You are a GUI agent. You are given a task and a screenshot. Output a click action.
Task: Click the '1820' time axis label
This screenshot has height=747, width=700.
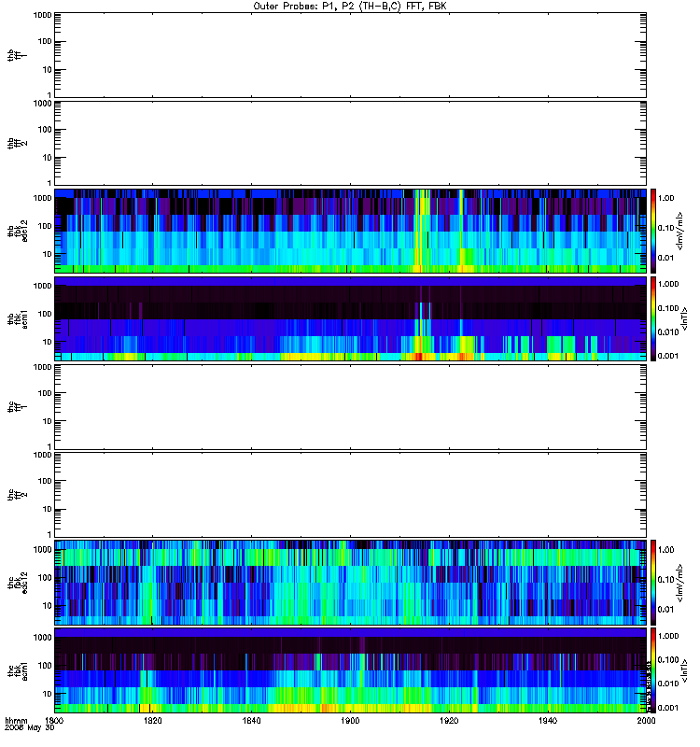pyautogui.click(x=152, y=720)
